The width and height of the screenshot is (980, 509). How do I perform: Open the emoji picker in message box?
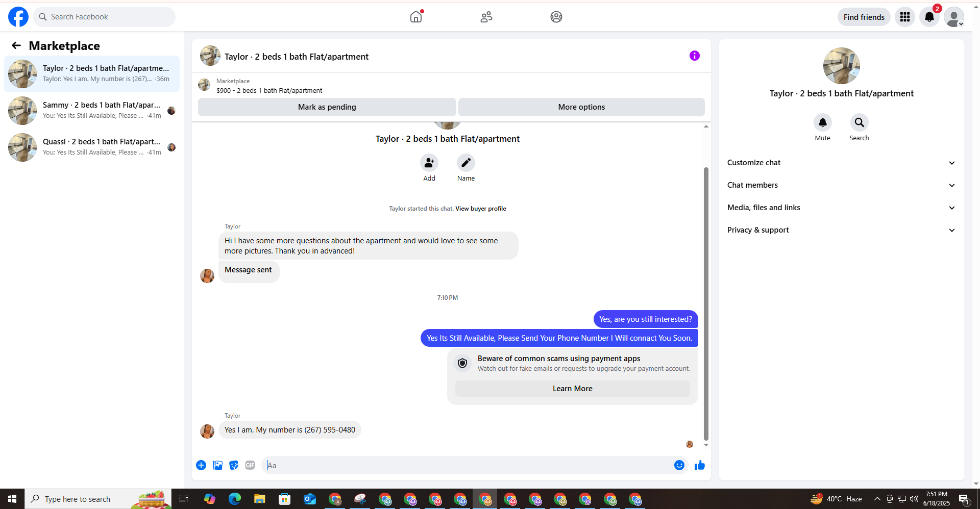click(x=679, y=465)
